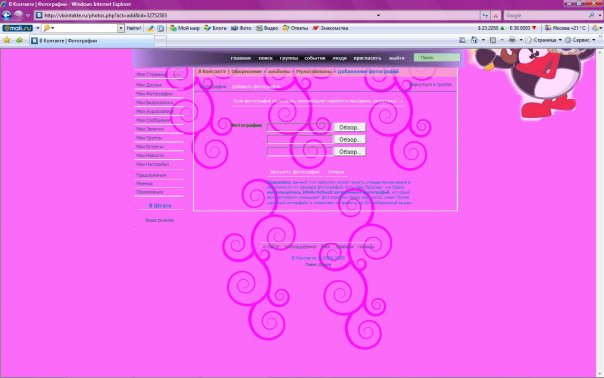Click the vertical page scrollbar
Image resolution: width=604 pixels, height=378 pixels.
pyautogui.click(x=600, y=212)
